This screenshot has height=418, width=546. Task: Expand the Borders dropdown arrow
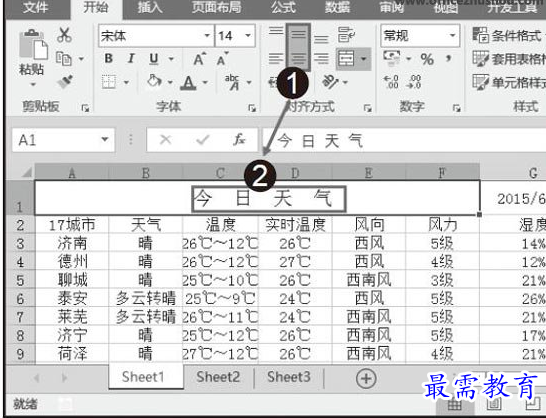pos(126,83)
